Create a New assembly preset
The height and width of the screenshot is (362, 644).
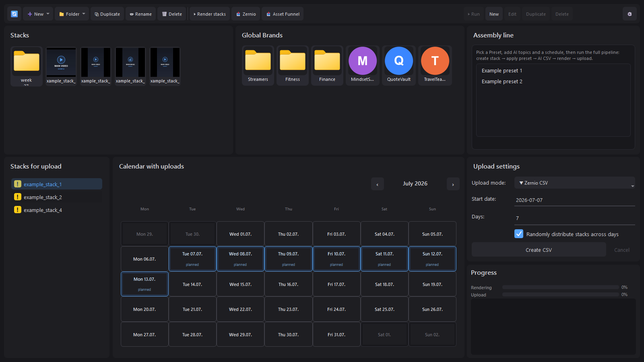click(494, 14)
